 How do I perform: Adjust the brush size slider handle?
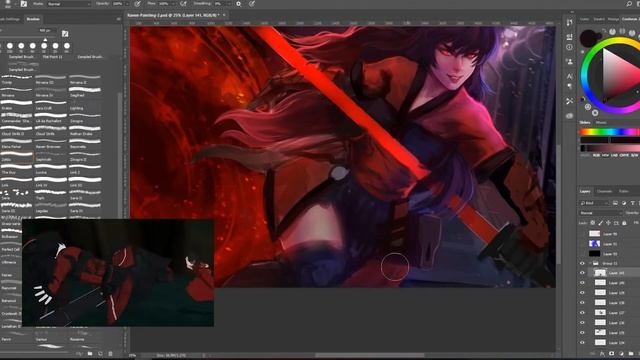[45, 40]
